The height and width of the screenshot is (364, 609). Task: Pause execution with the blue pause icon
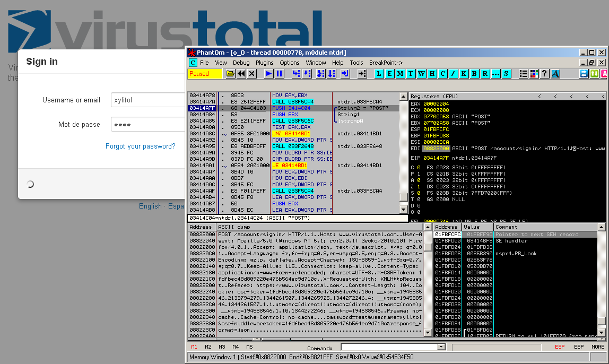tap(279, 74)
